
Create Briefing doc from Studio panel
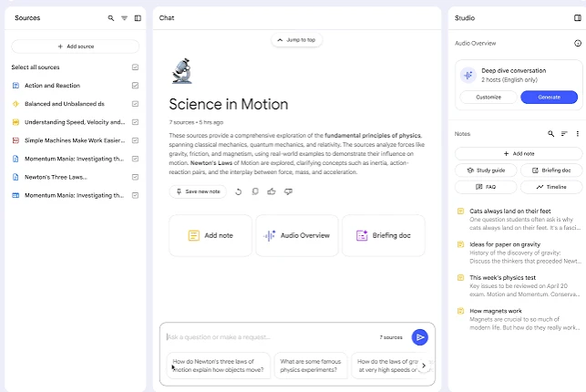[551, 170]
